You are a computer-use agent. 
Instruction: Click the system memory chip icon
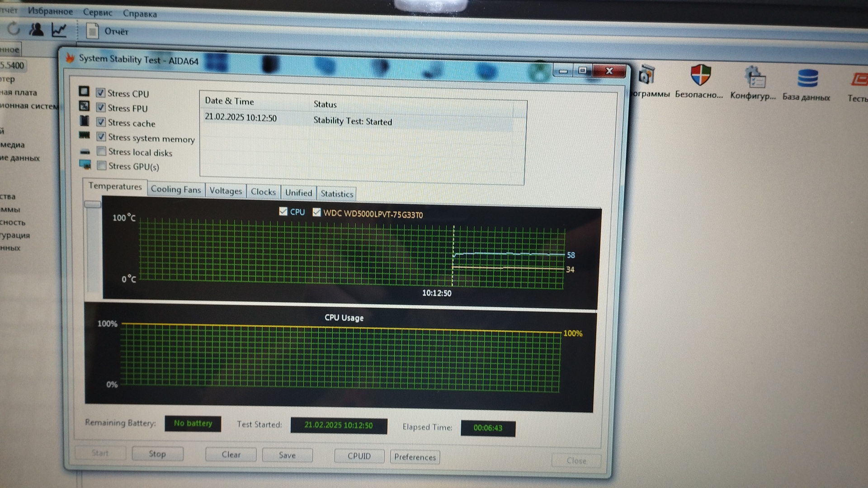pyautogui.click(x=84, y=135)
